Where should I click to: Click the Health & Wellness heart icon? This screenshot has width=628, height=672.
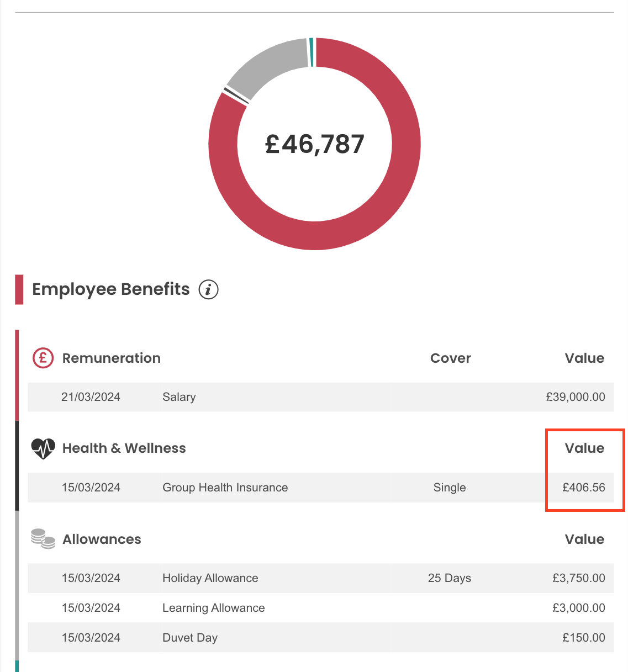coord(43,448)
